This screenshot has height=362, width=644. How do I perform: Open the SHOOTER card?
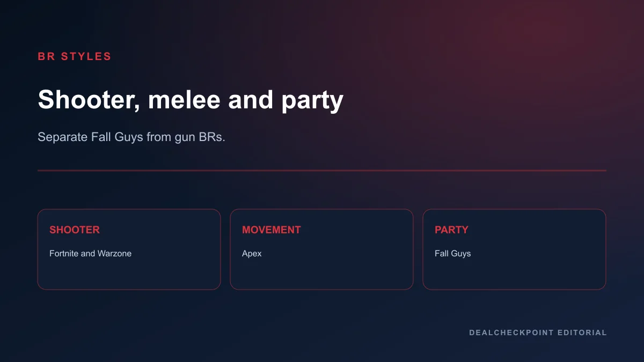129,249
